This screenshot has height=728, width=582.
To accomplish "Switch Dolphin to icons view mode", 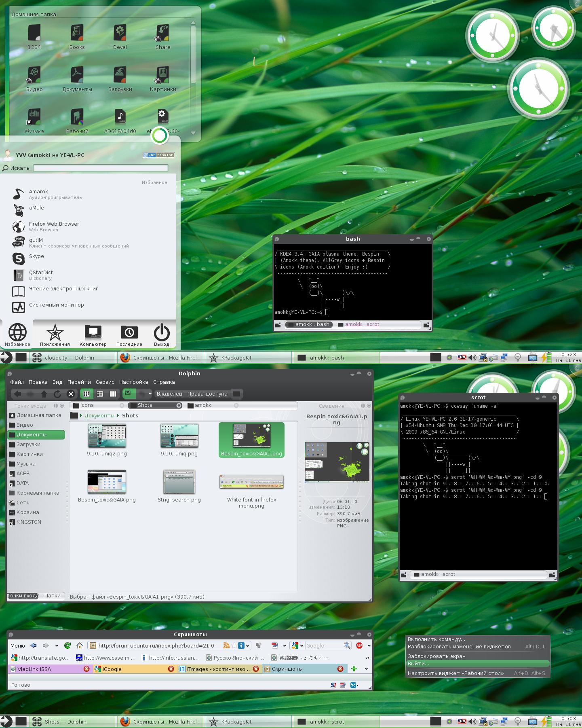I will click(86, 394).
